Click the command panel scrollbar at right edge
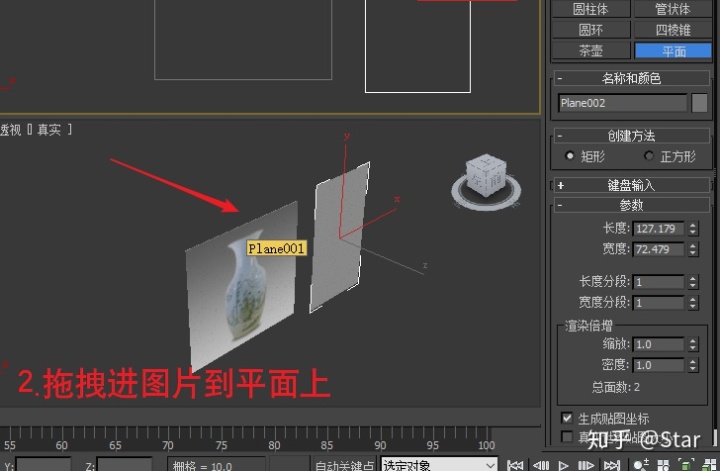 715,437
